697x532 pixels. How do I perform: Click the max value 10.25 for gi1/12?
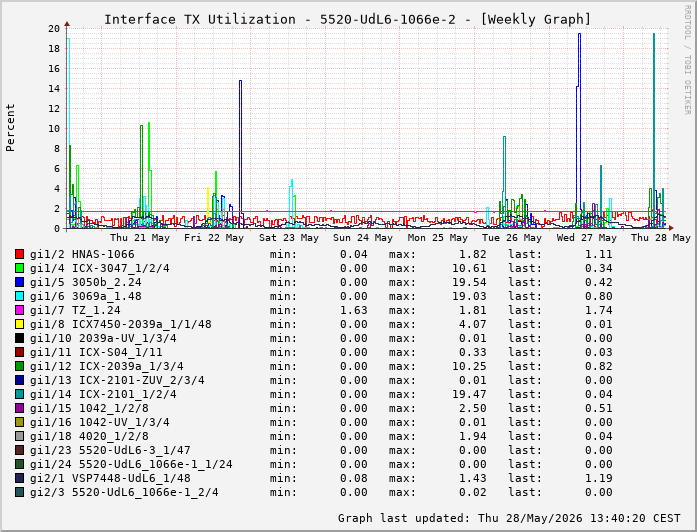(x=469, y=366)
